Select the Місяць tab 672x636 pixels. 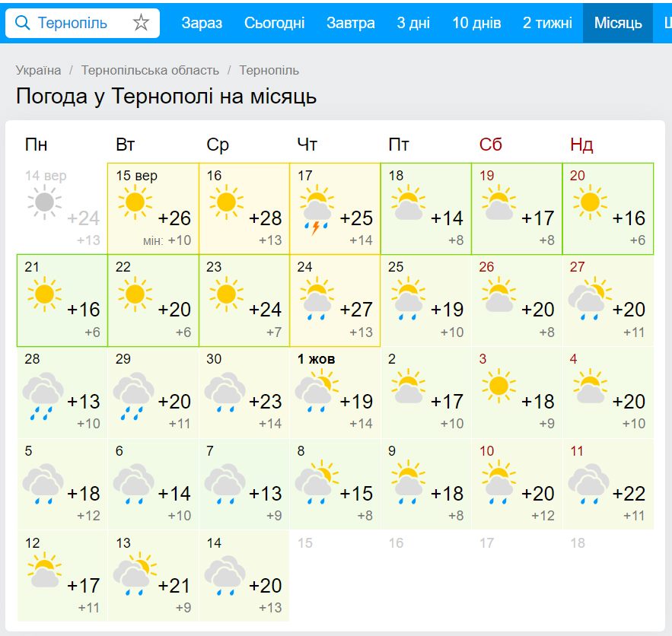(x=618, y=23)
